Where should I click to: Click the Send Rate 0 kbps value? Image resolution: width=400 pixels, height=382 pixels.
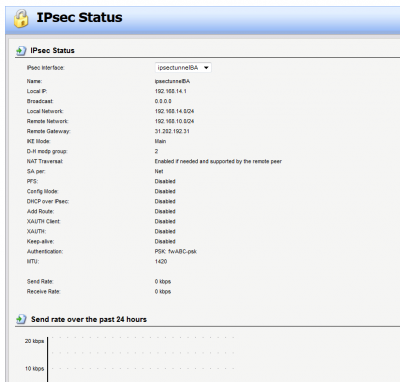point(163,281)
